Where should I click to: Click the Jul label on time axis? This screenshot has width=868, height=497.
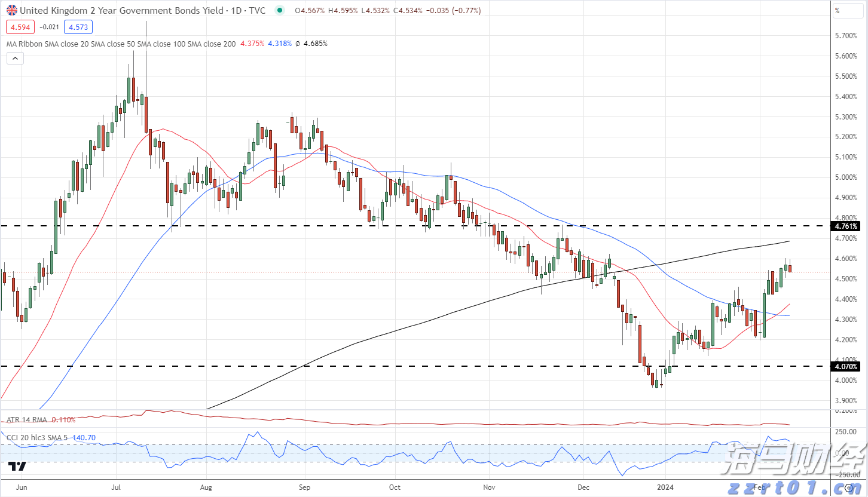pos(116,487)
